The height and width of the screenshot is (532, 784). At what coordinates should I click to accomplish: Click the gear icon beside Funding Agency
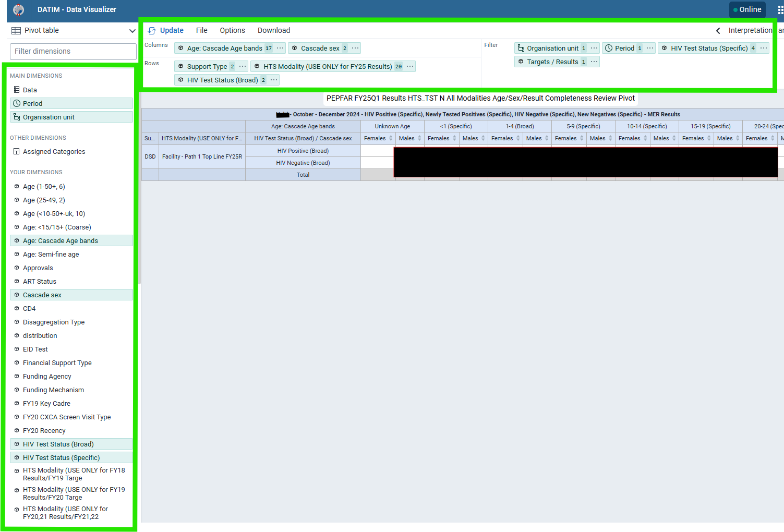16,376
